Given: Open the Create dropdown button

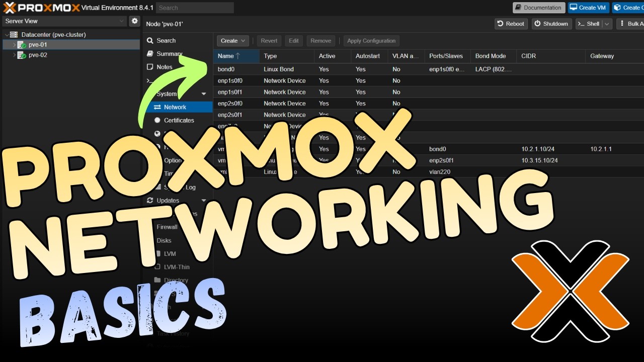Looking at the screenshot, I should click(233, 41).
